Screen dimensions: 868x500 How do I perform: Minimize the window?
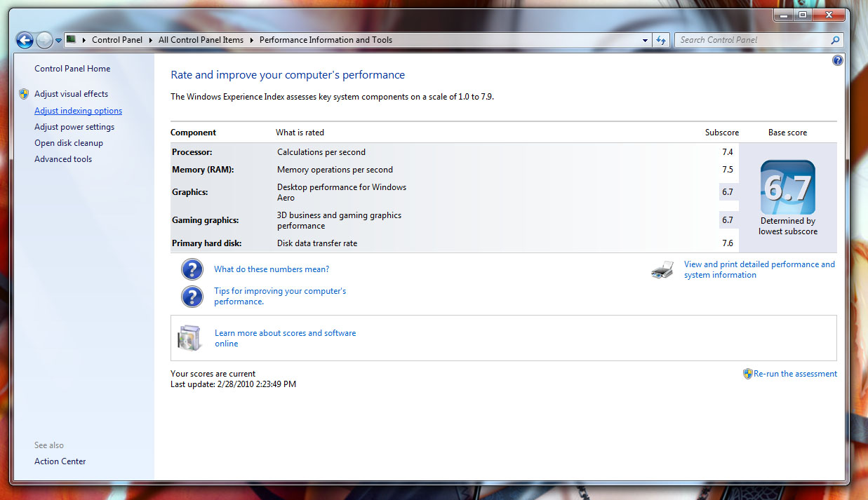784,14
